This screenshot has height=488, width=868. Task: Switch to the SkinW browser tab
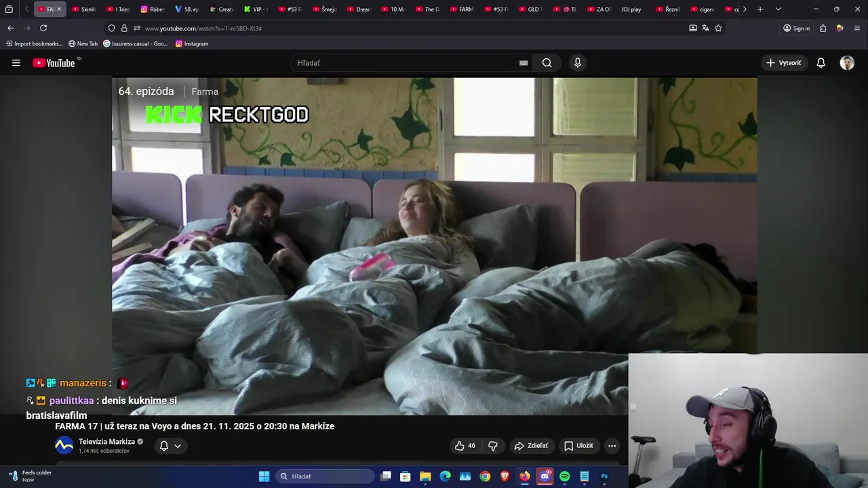(x=84, y=9)
